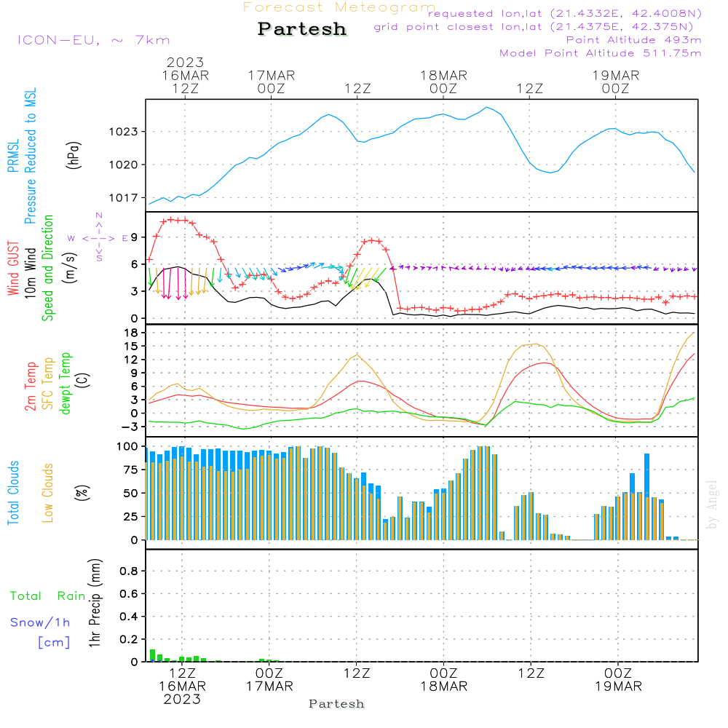Click the 'Model Point Altitude 511.75m' text
This screenshot has height=728, width=728.
(601, 53)
